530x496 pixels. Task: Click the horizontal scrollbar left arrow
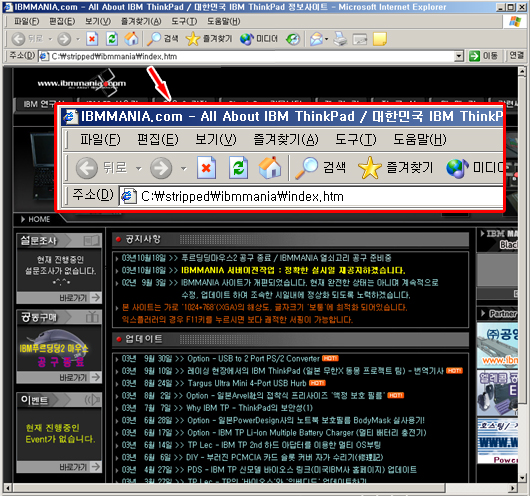click(x=8, y=488)
